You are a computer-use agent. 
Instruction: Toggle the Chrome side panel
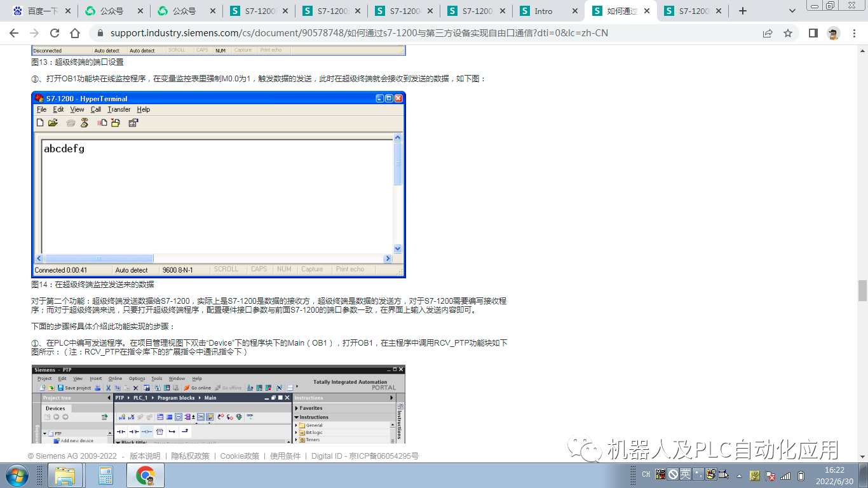click(813, 33)
